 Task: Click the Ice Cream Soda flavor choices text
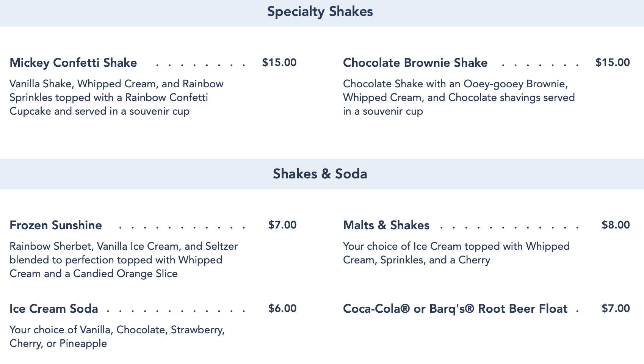point(117,337)
